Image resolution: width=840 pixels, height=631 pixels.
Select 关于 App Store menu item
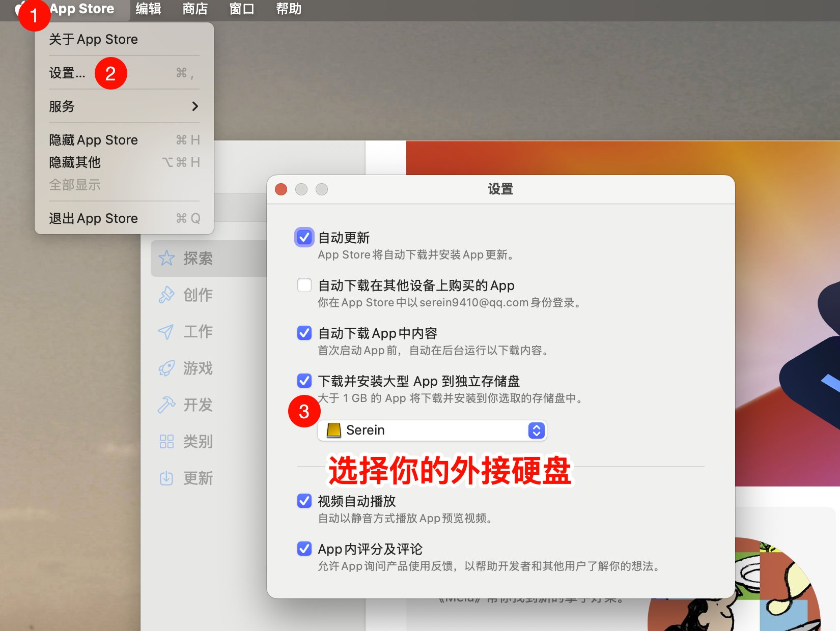[93, 39]
